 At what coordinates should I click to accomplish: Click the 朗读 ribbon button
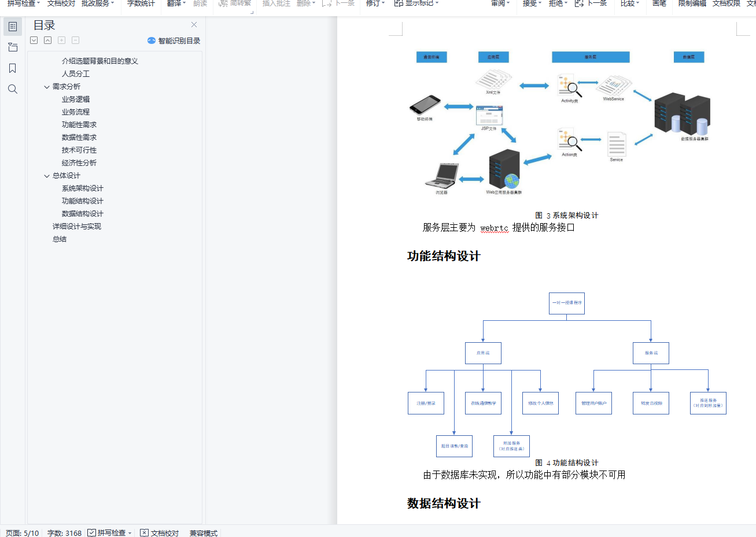coord(200,3)
